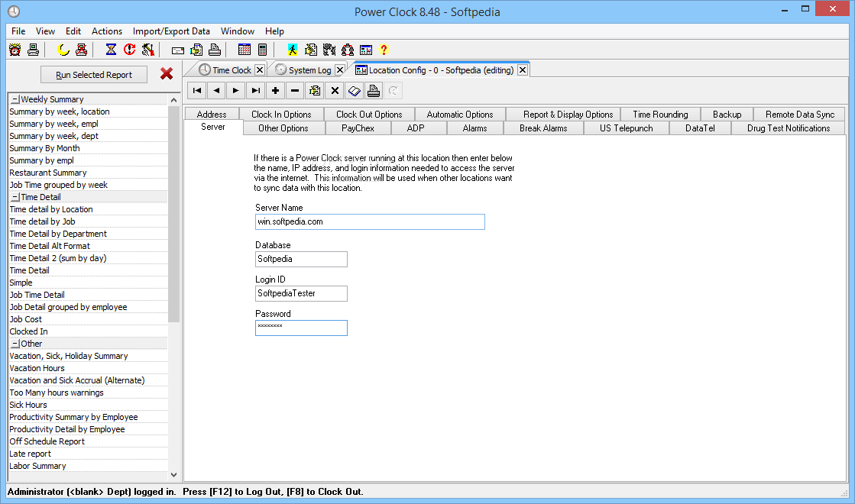
Task: Cancel edits with the black X button
Action: [x=335, y=90]
